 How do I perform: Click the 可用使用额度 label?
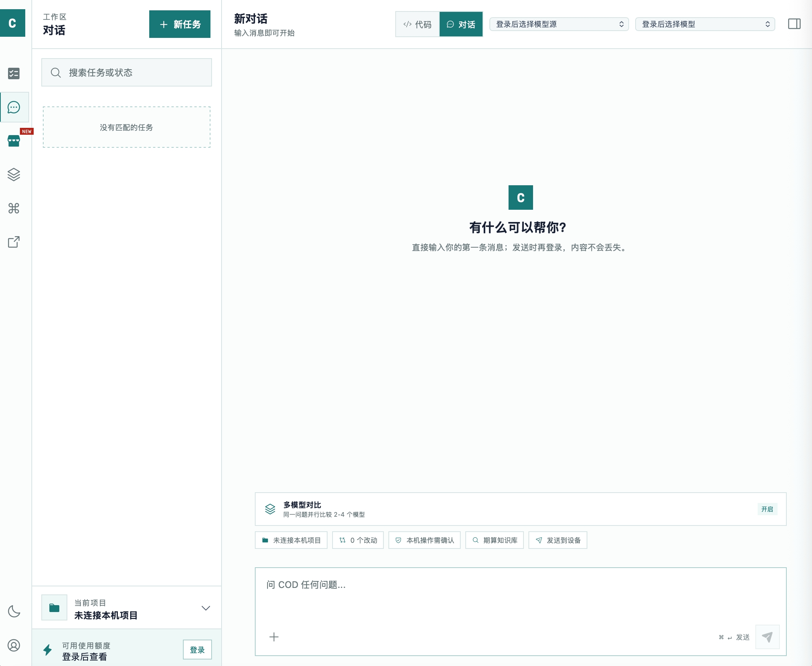pos(86,645)
